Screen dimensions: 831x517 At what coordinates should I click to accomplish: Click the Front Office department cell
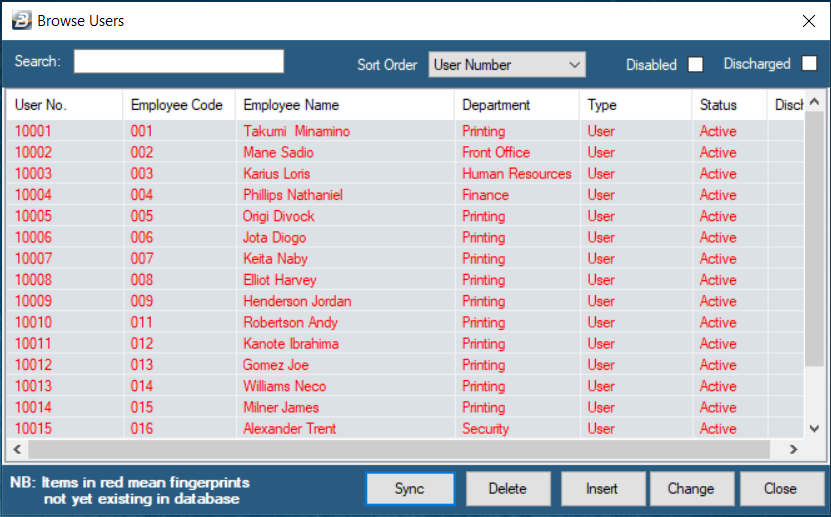pos(496,153)
